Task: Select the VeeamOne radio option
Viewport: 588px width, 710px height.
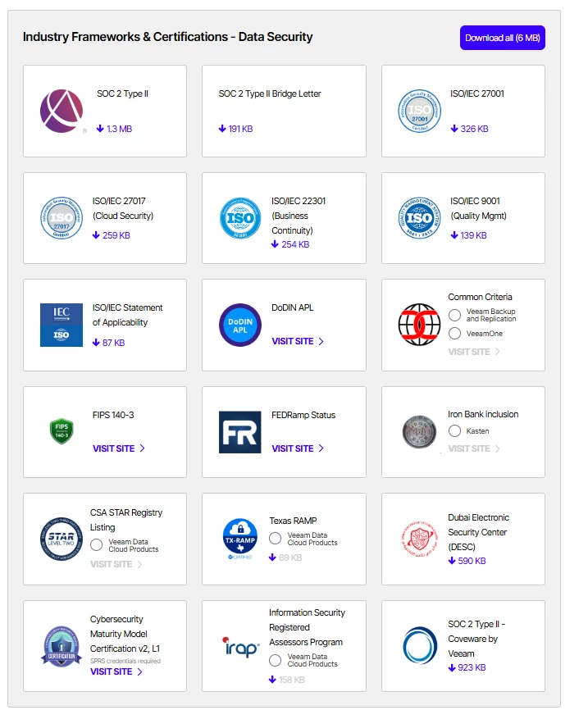Action: pos(455,334)
